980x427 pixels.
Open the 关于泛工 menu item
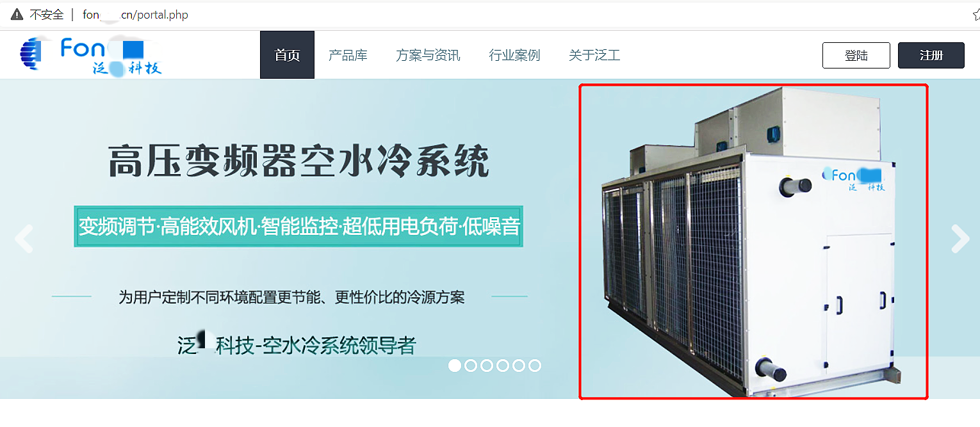pyautogui.click(x=594, y=55)
